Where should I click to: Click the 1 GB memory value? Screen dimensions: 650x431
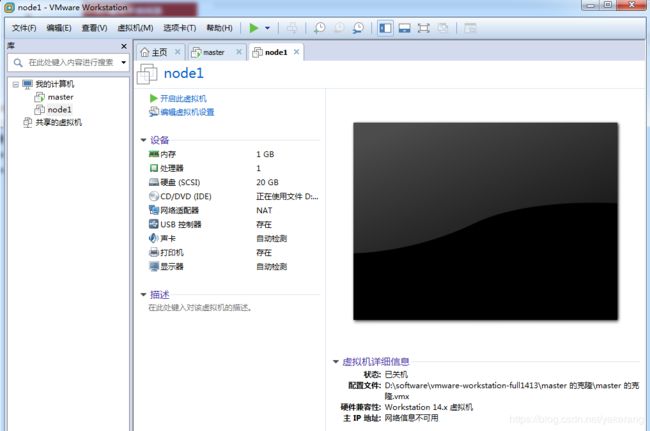pyautogui.click(x=265, y=154)
